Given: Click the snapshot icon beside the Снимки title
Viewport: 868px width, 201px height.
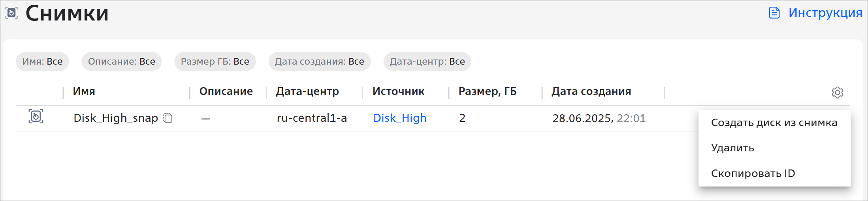Looking at the screenshot, I should click(x=11, y=13).
